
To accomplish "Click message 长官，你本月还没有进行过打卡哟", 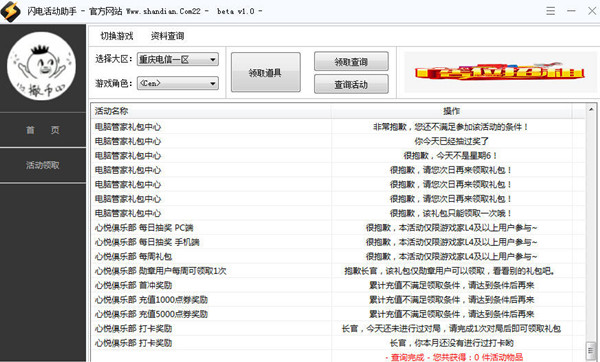I will coord(452,343).
